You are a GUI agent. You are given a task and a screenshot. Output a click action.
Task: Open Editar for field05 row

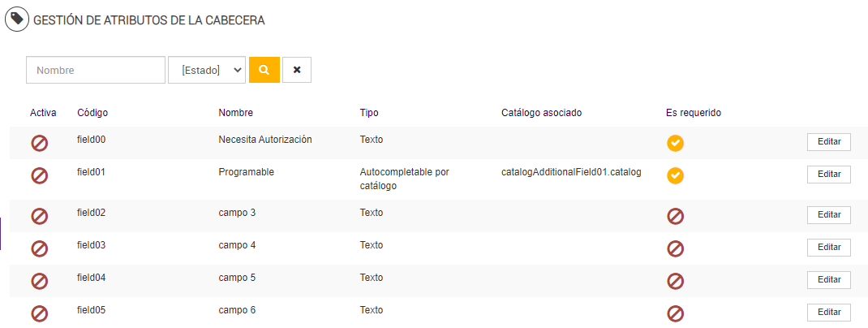[x=828, y=312]
